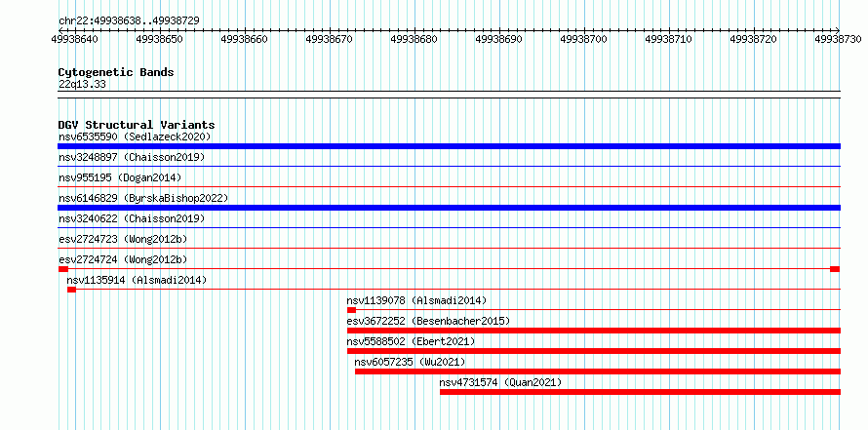Click ruler position 49938640
This screenshot has width=868, height=430.
(x=75, y=39)
